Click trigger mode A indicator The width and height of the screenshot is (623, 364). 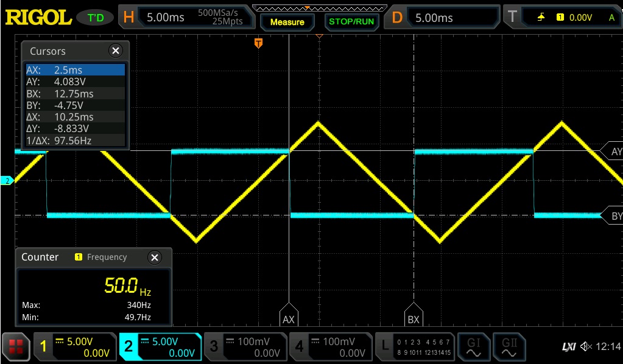tap(611, 18)
